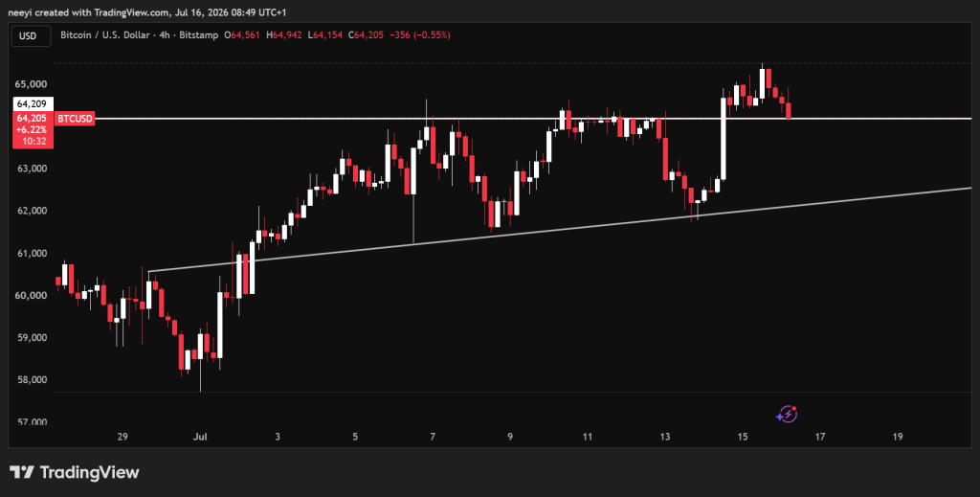Click the 57,000 price axis label
The image size is (980, 497).
(32, 422)
